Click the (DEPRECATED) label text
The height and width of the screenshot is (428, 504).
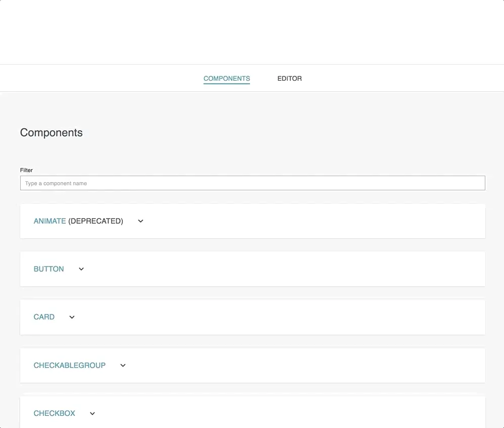click(x=95, y=221)
